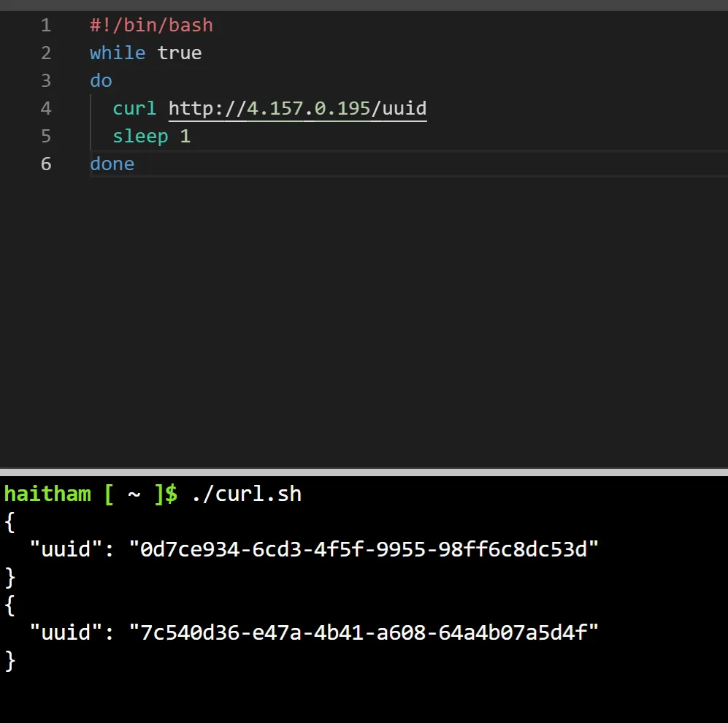The width and height of the screenshot is (728, 723).
Task: Place cursor on the #!/bin/bash shebang
Action: [151, 26]
